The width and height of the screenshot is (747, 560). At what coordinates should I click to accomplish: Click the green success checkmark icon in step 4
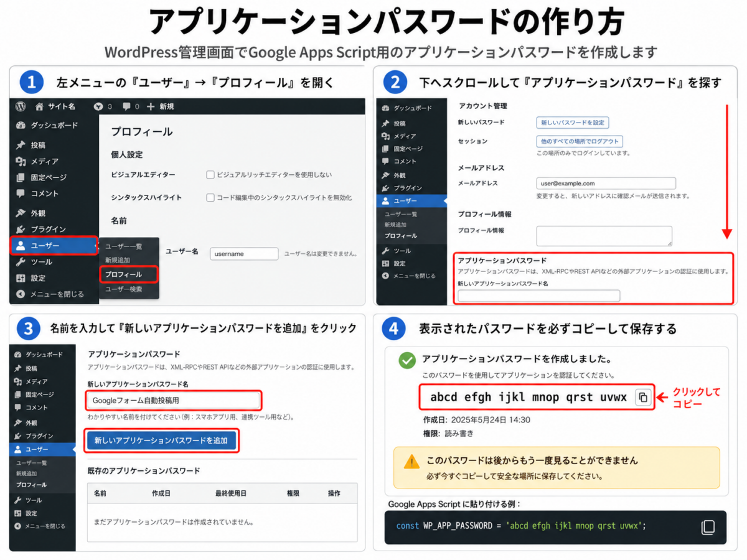(407, 360)
